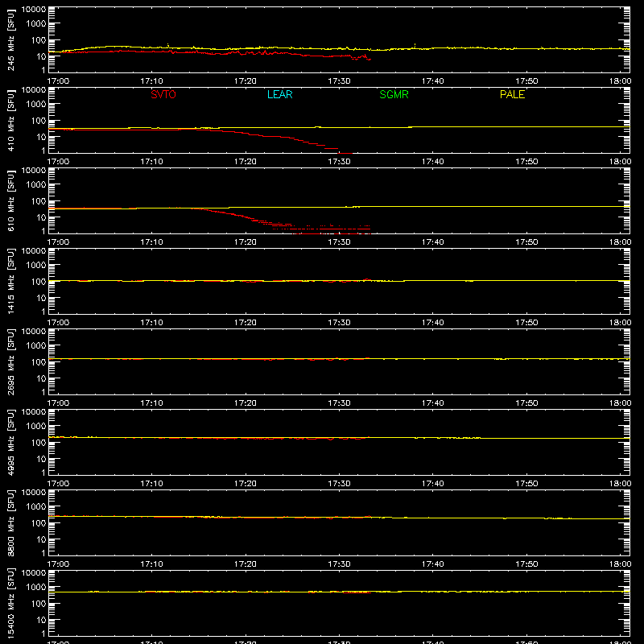Click the cyan LEAR station label
Screen dimensions: 644x644
pos(279,94)
